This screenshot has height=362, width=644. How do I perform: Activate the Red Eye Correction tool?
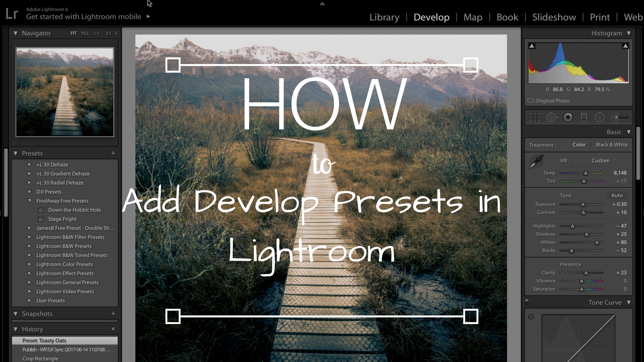click(568, 117)
